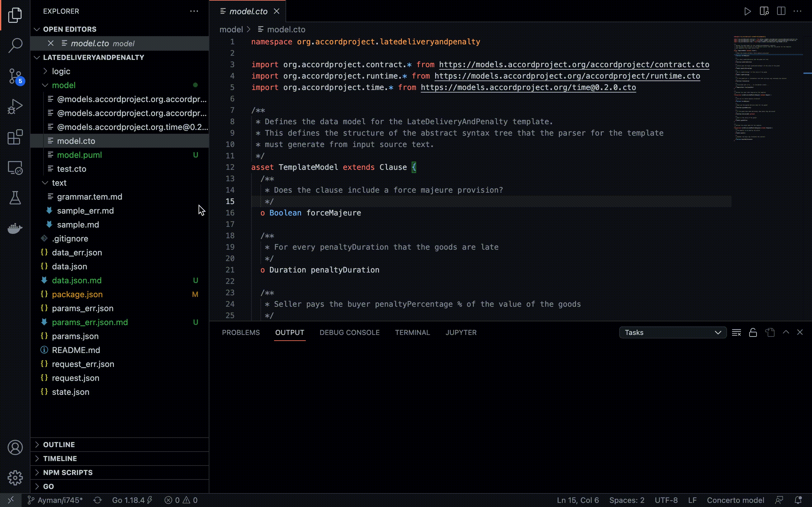
Task: Select the PROBLEMS tab
Action: click(x=241, y=332)
